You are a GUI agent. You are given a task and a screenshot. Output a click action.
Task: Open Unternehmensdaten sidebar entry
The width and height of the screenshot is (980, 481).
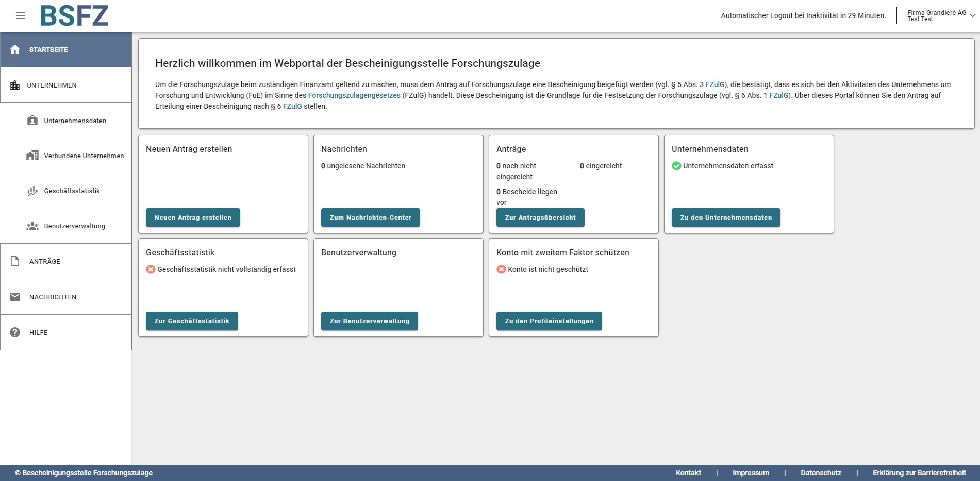[66, 121]
